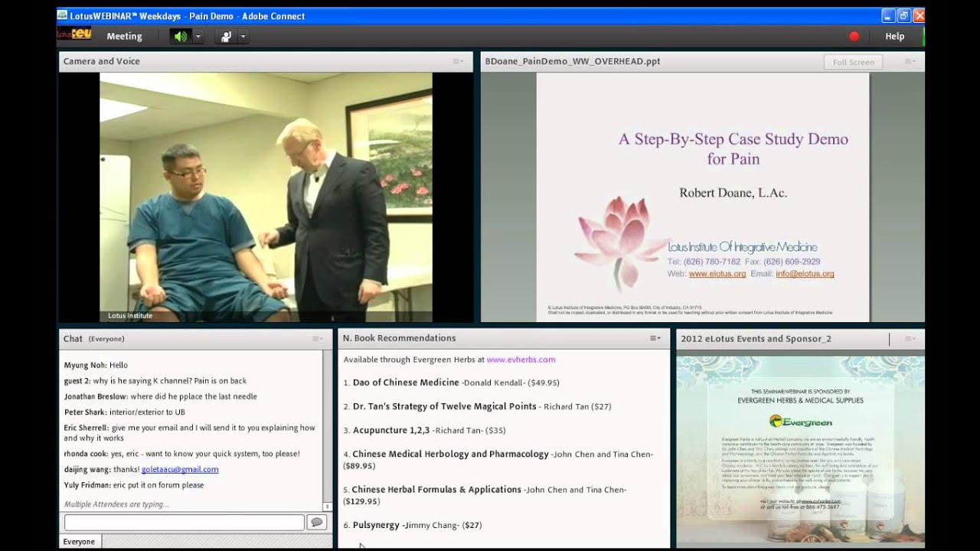Screen dimensions: 980x551
Task: Expand the speaker options dropdown arrow
Action: click(198, 36)
